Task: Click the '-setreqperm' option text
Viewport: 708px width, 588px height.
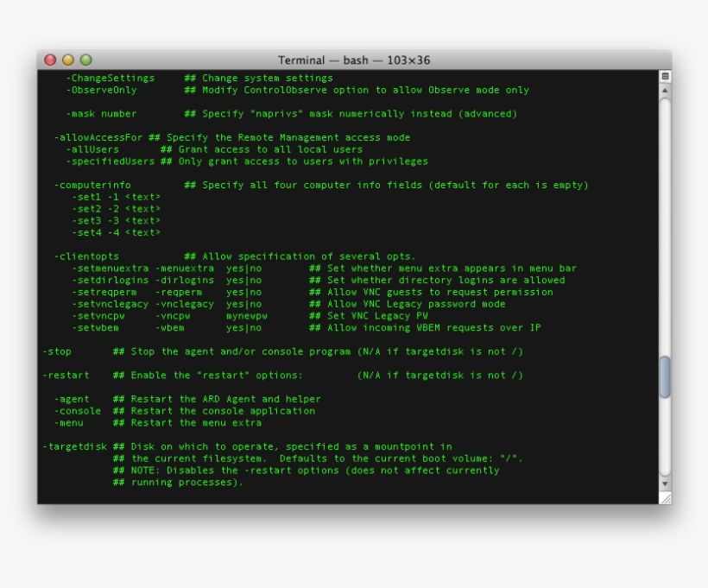Action: pos(104,292)
